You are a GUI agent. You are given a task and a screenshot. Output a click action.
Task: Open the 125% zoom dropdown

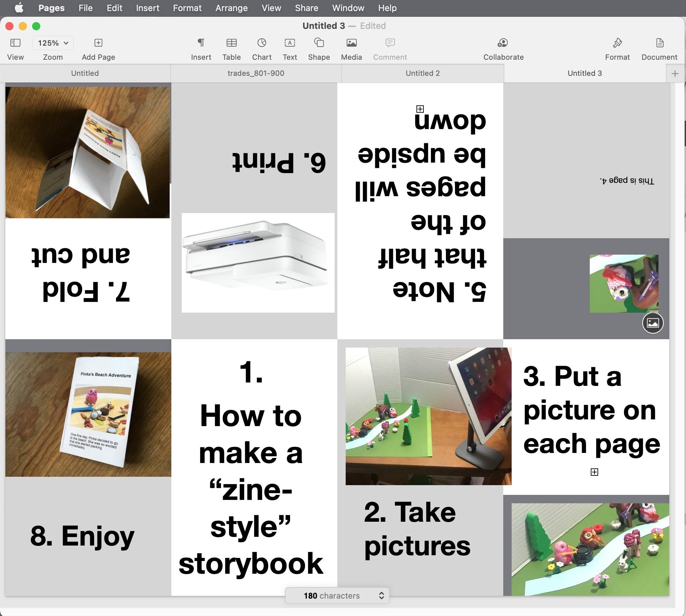[52, 43]
